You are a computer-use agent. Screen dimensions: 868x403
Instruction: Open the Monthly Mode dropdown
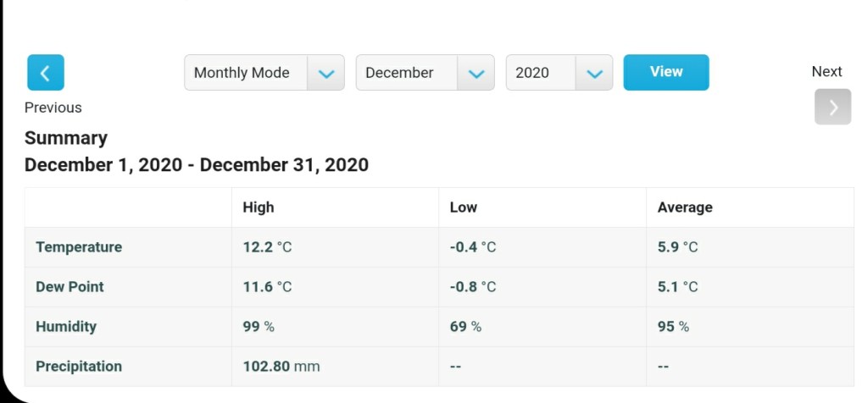click(264, 73)
